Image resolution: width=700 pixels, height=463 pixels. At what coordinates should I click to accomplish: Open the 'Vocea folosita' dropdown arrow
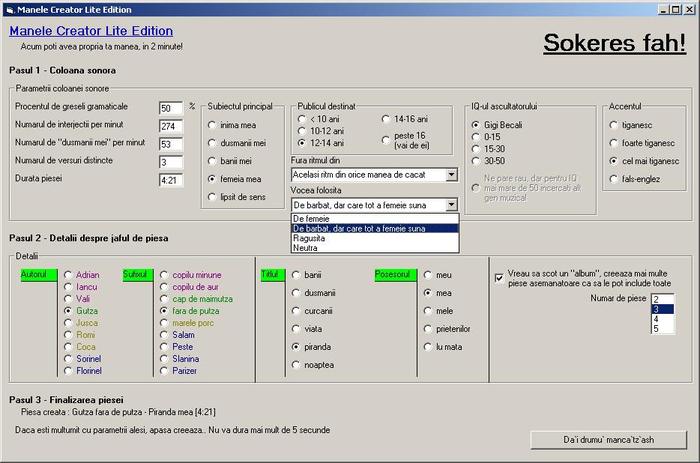point(451,204)
